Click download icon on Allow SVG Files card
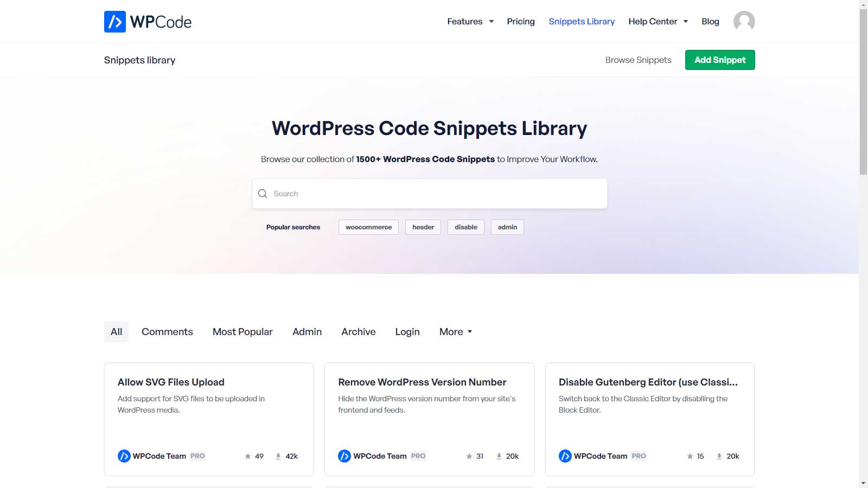868x488 pixels. click(x=278, y=457)
